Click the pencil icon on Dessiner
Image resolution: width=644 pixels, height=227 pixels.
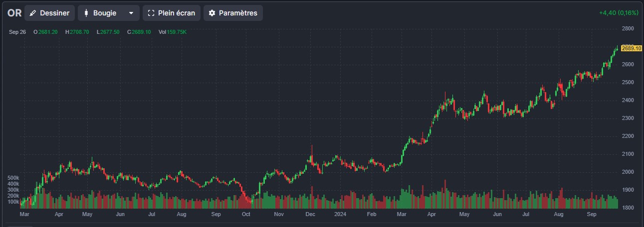coord(33,13)
